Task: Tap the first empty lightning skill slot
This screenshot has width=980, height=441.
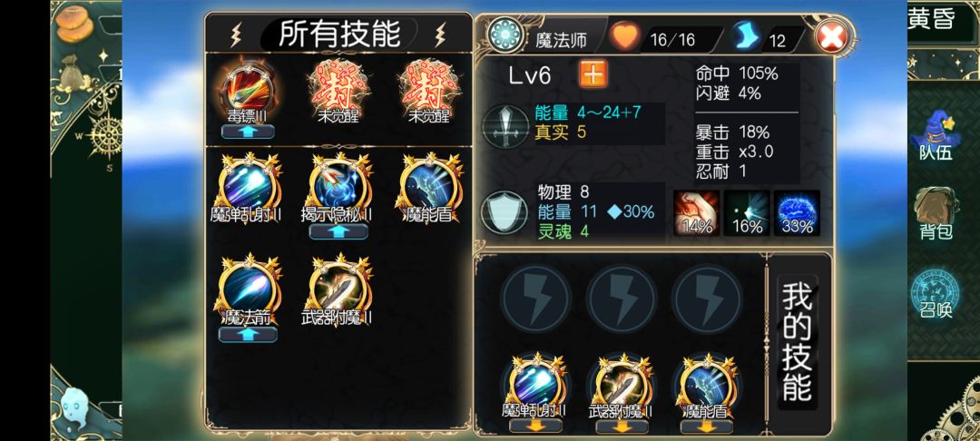Action: point(535,299)
